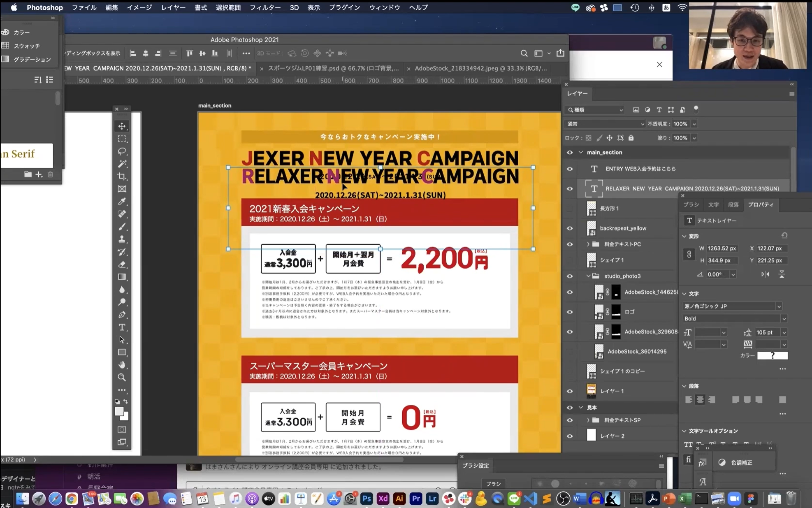Collapse the main_section group
Viewport: 812px width, 508px height.
581,153
